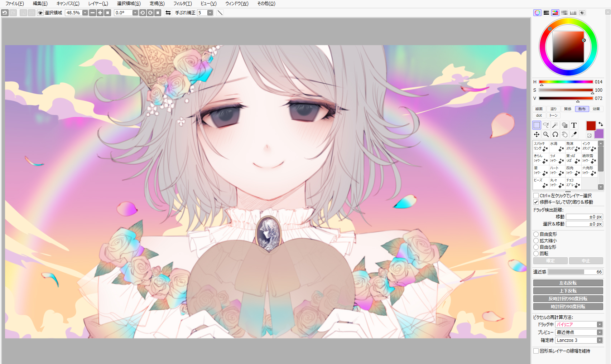
Task: Click the transparent color toggle icon
Action: click(589, 135)
